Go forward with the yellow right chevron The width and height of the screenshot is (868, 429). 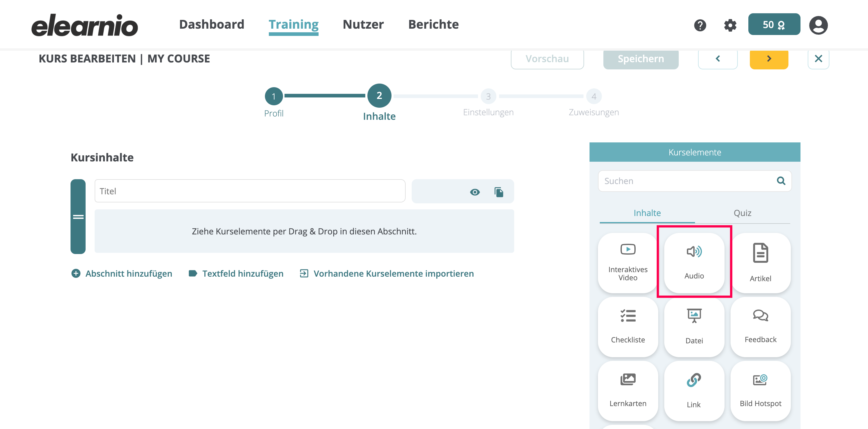[x=769, y=59]
